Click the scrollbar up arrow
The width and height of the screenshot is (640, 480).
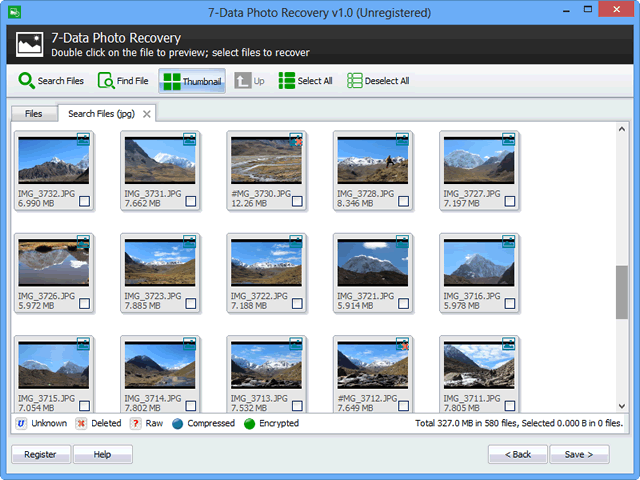pos(622,129)
